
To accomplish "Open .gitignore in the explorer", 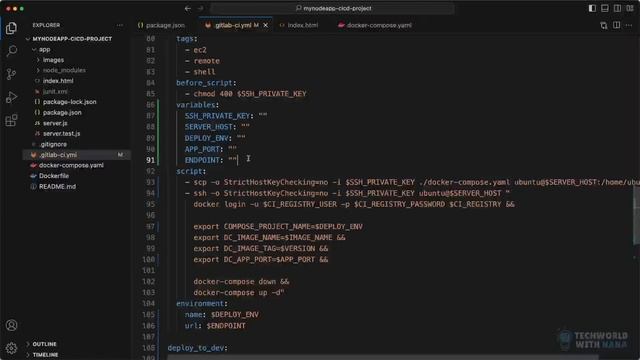I will [53, 144].
